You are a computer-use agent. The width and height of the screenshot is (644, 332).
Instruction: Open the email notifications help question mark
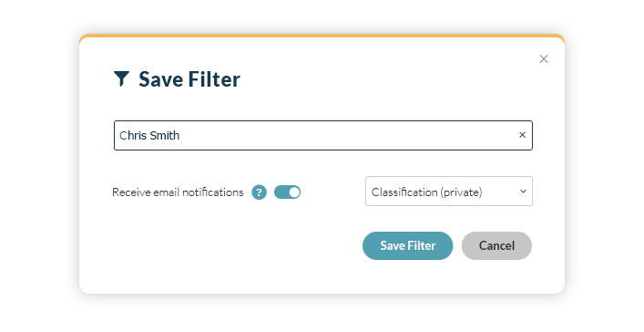click(x=260, y=192)
